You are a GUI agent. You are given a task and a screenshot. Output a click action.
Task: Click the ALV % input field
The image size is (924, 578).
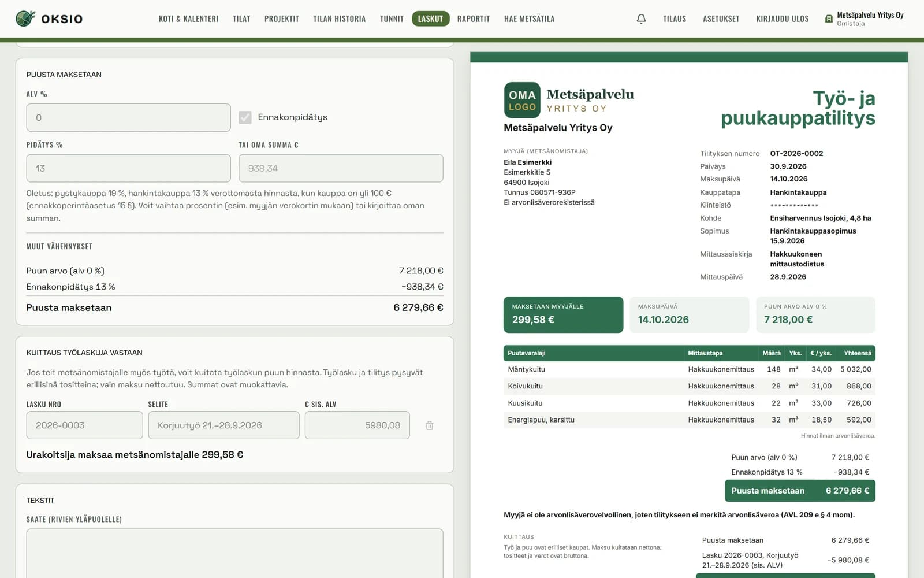128,117
